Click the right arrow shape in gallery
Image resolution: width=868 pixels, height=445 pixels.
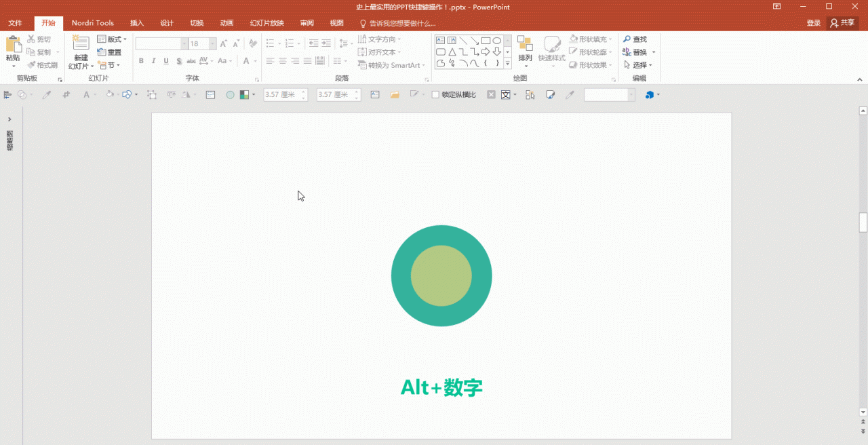(x=486, y=52)
